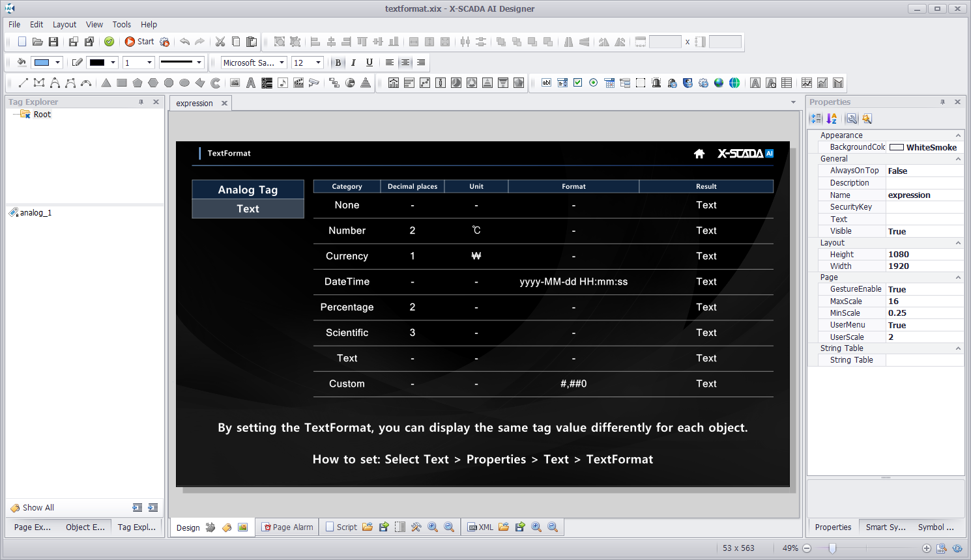The width and height of the screenshot is (971, 560).
Task: Open the Microsoft Sans font dropdown
Action: tap(282, 63)
